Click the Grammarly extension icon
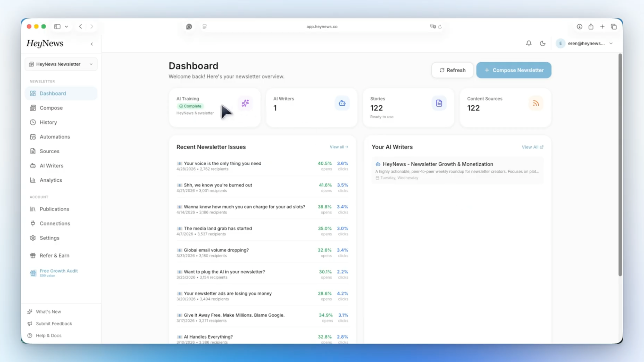Viewport: 644px width, 362px height. point(189,26)
